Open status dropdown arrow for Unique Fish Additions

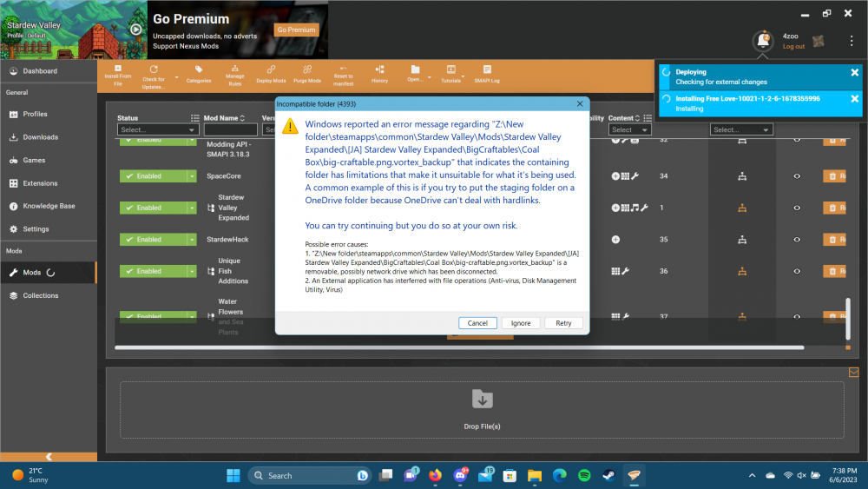(x=192, y=271)
